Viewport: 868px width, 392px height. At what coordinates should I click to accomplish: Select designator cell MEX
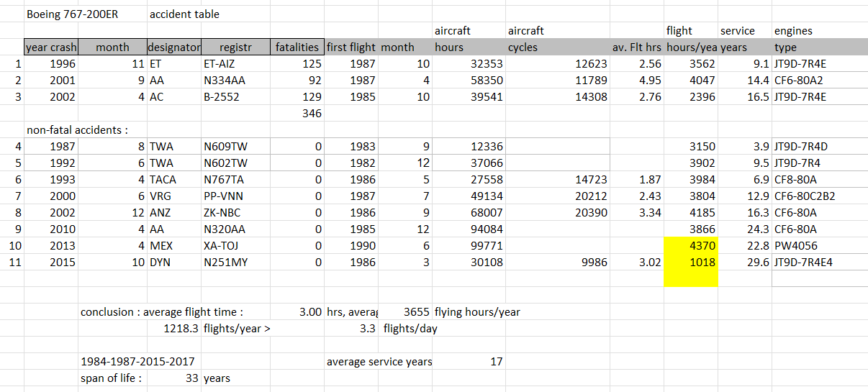pyautogui.click(x=173, y=245)
